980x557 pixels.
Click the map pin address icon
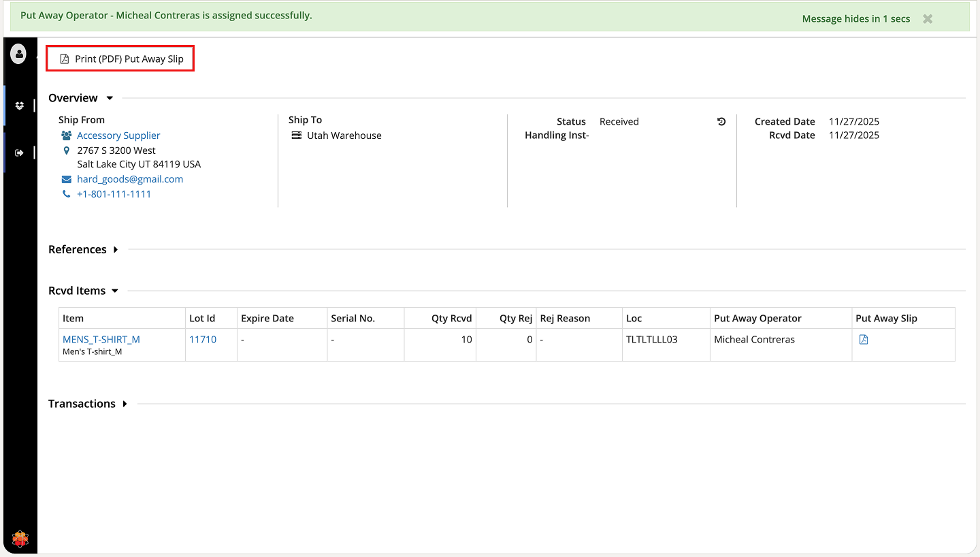pos(67,150)
